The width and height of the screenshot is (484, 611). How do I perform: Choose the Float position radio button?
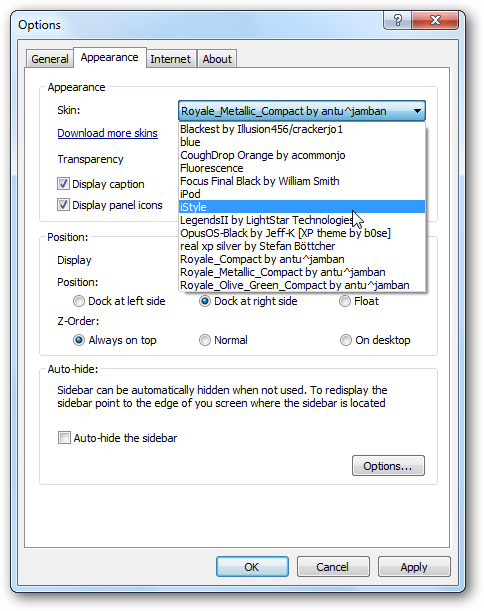344,301
